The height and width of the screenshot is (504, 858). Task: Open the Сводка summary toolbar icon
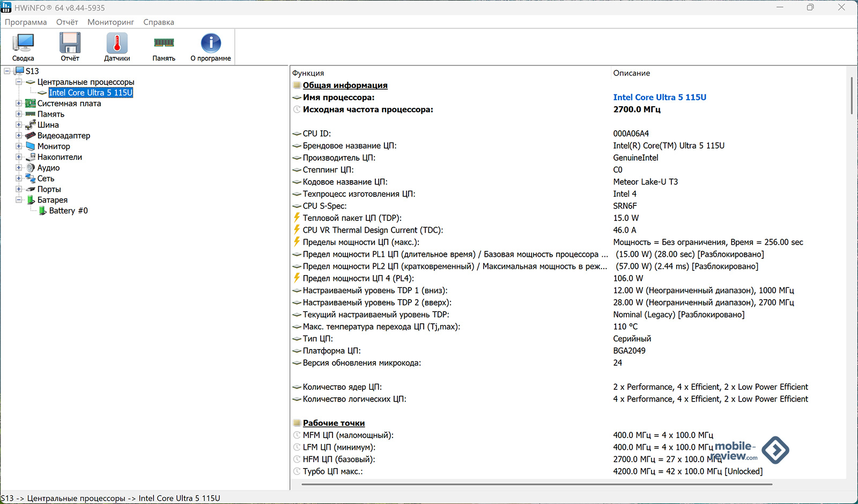23,43
